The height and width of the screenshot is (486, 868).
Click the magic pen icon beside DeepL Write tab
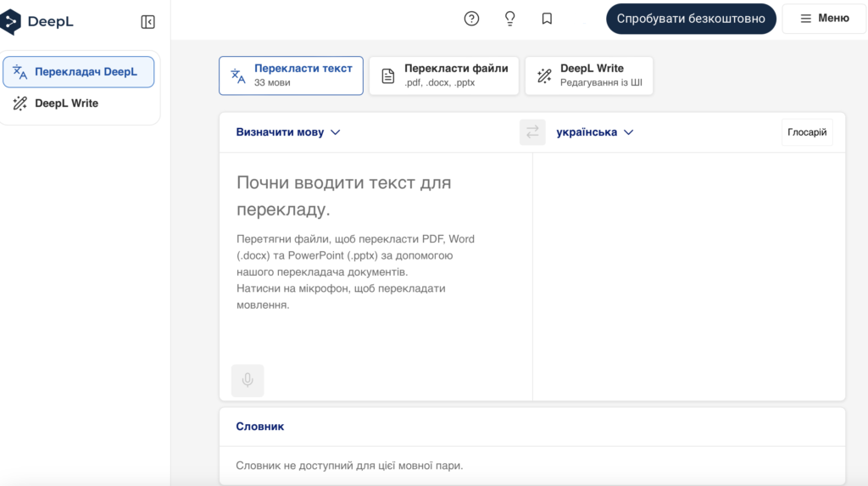tap(544, 75)
